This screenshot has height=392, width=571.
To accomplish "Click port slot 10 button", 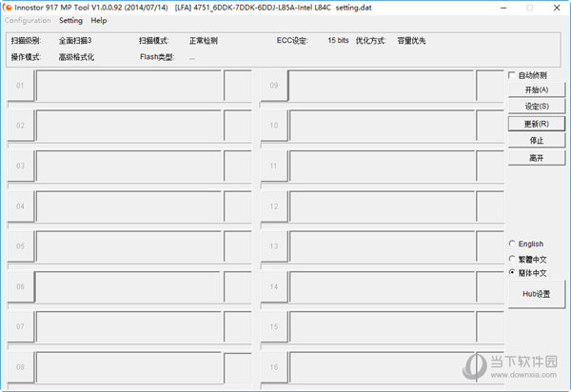I will [x=274, y=126].
